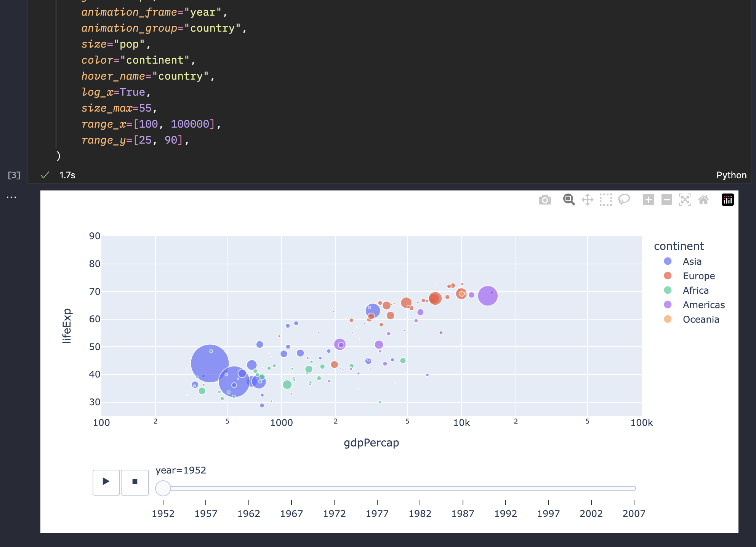
Task: Select the Box Select tool
Action: (605, 200)
